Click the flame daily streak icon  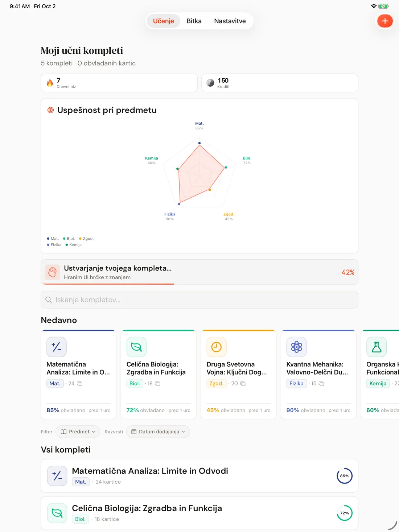click(x=50, y=83)
